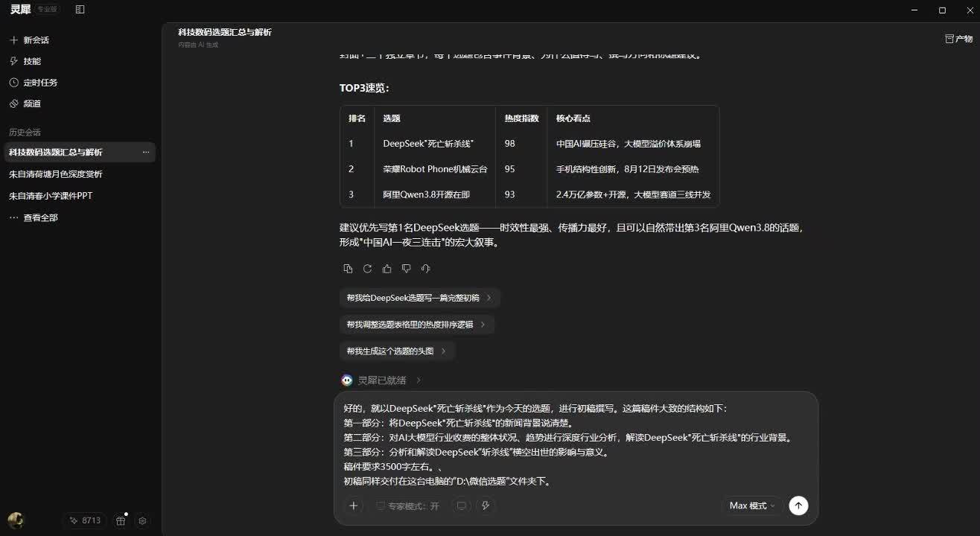Open settings gear in sidebar footer
Viewport: 980px width, 536px height.
[x=142, y=520]
